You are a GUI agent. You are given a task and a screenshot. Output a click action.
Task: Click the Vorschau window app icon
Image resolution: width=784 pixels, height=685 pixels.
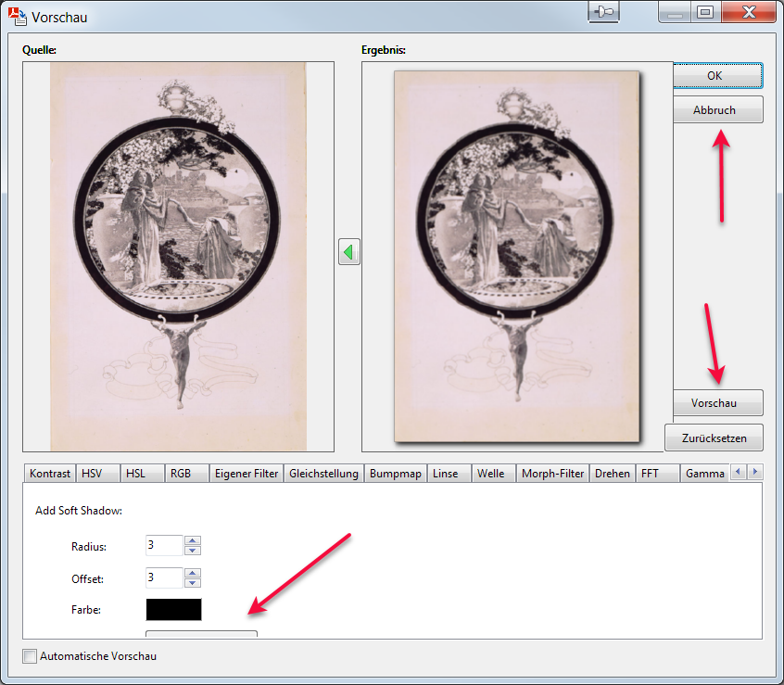pos(18,17)
